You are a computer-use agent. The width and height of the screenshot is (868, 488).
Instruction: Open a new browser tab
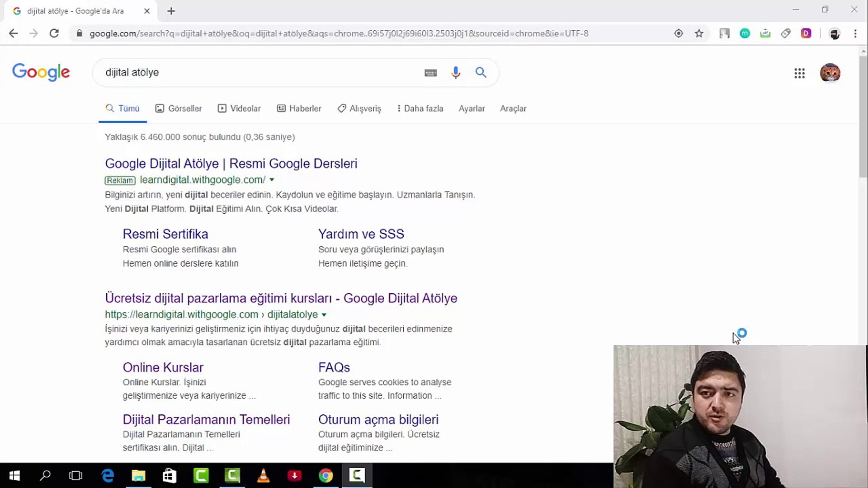click(171, 11)
